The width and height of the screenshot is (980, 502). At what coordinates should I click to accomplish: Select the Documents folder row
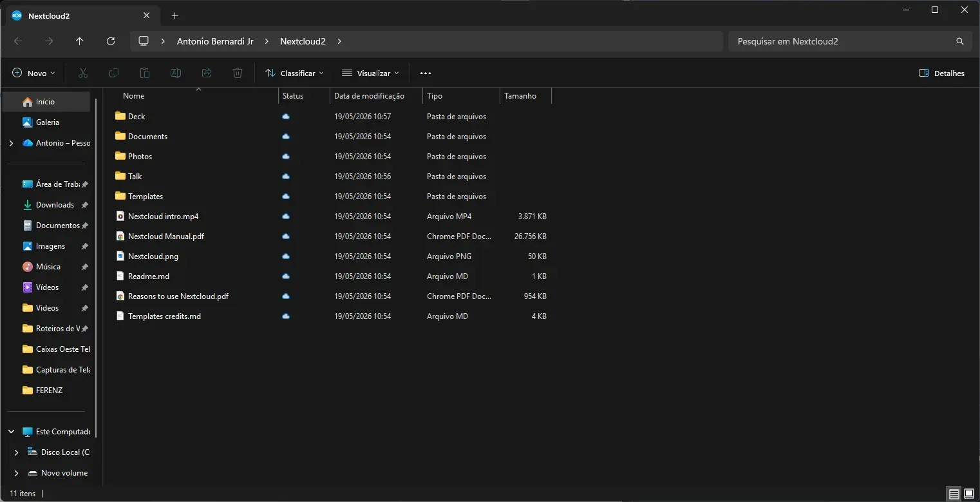[x=332, y=137]
